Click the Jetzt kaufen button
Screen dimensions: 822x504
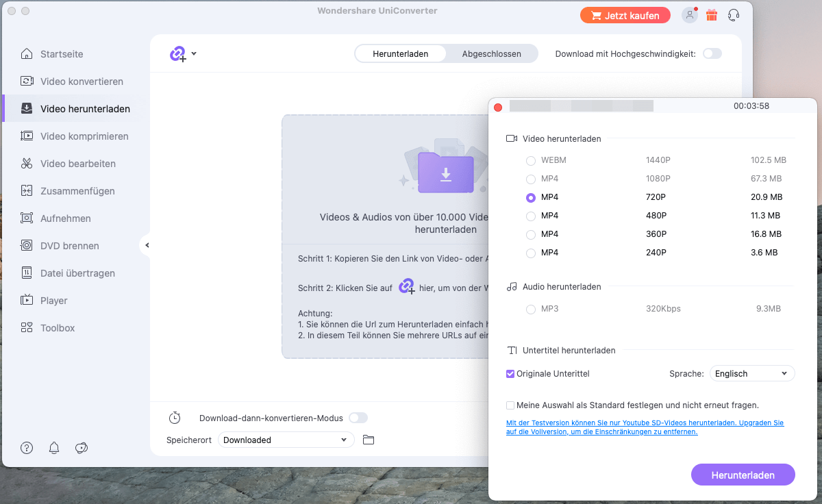click(x=625, y=15)
